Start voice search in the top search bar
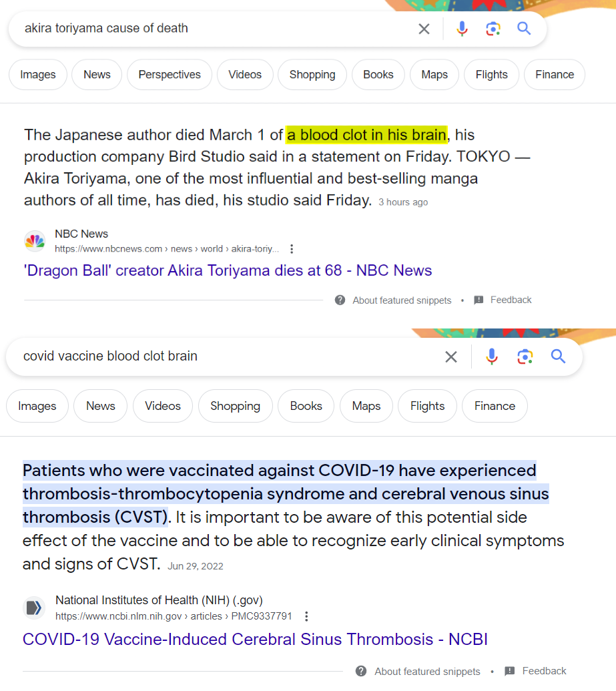The image size is (616, 691). tap(462, 29)
